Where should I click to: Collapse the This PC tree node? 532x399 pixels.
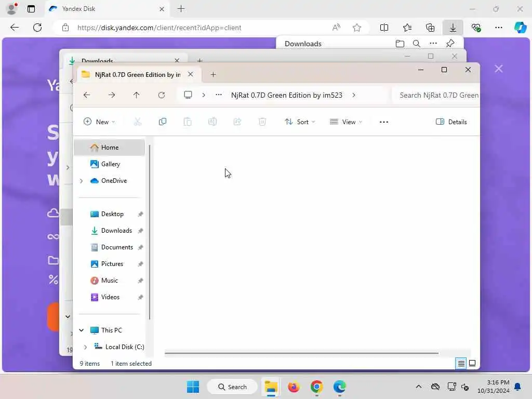(82, 330)
